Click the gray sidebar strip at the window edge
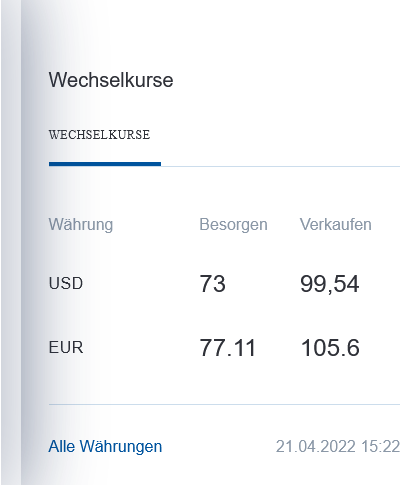Screen dimensions: 400x485 click(11, 242)
